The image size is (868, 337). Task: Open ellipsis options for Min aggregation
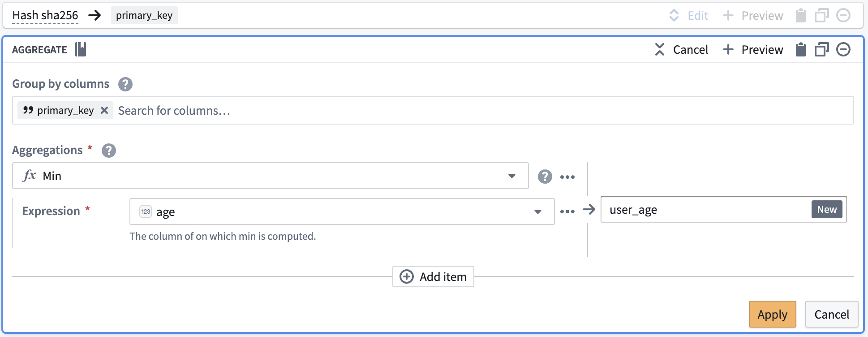coord(567,177)
